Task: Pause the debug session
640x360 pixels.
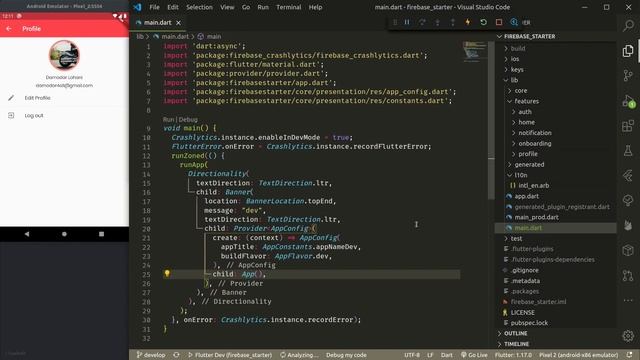Action: [x=407, y=22]
